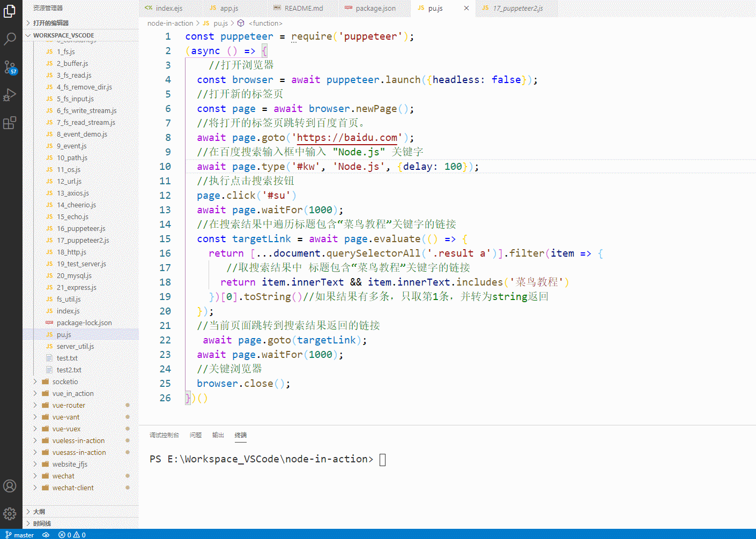Select the 终端 panel tab

point(241,435)
